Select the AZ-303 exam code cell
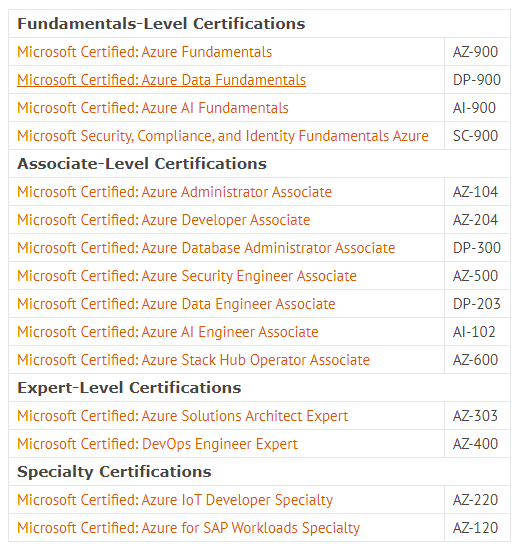 point(477,416)
